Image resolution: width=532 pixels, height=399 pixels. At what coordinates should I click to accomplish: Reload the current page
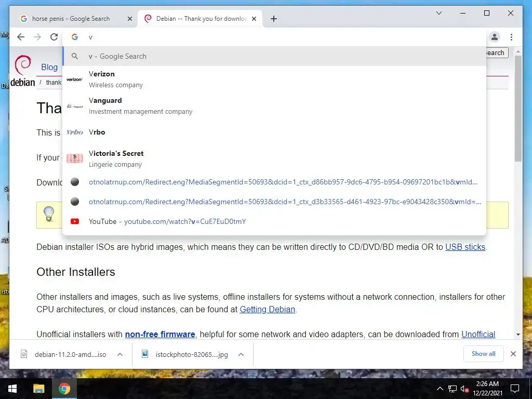tap(54, 37)
